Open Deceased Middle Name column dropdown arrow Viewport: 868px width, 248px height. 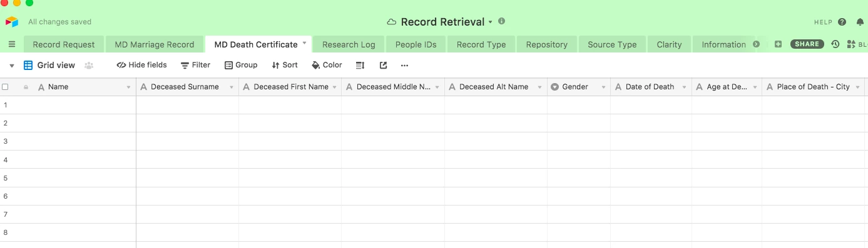[x=437, y=87]
